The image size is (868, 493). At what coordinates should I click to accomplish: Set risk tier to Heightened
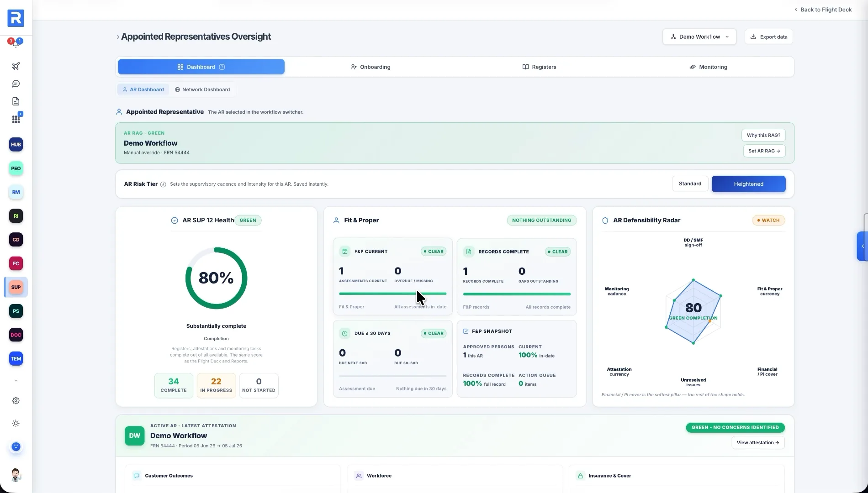(748, 184)
